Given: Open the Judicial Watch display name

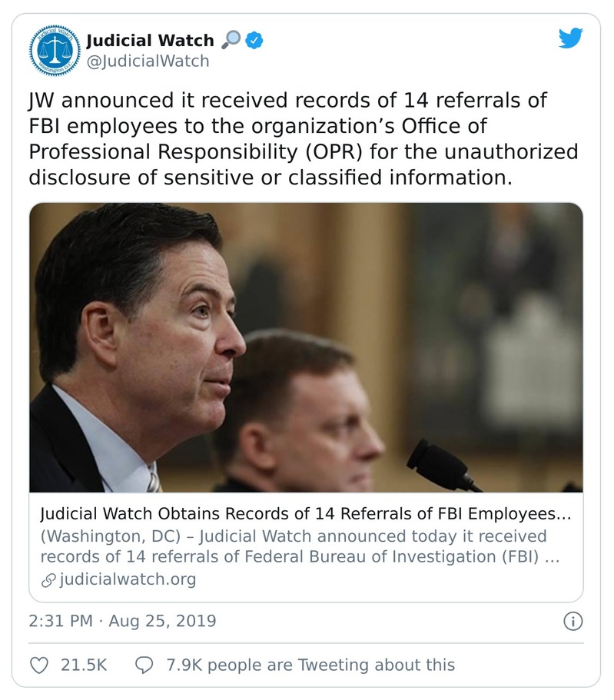Looking at the screenshot, I should coord(150,41).
